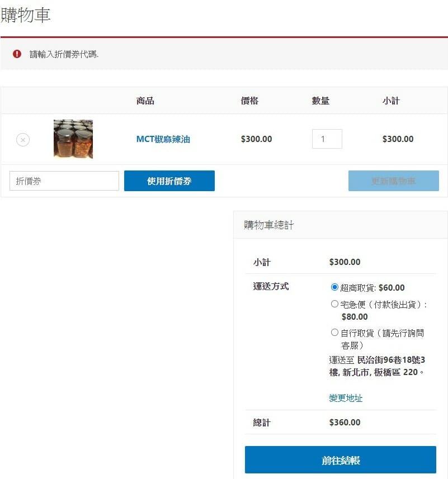The height and width of the screenshot is (479, 448).
Task: Click into the 折價券 coupon code field
Action: tap(64, 181)
